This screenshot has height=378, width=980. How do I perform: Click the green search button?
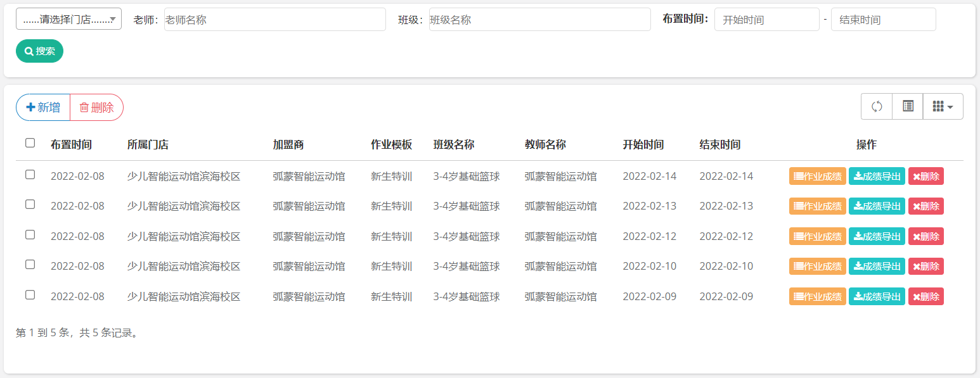tap(39, 51)
